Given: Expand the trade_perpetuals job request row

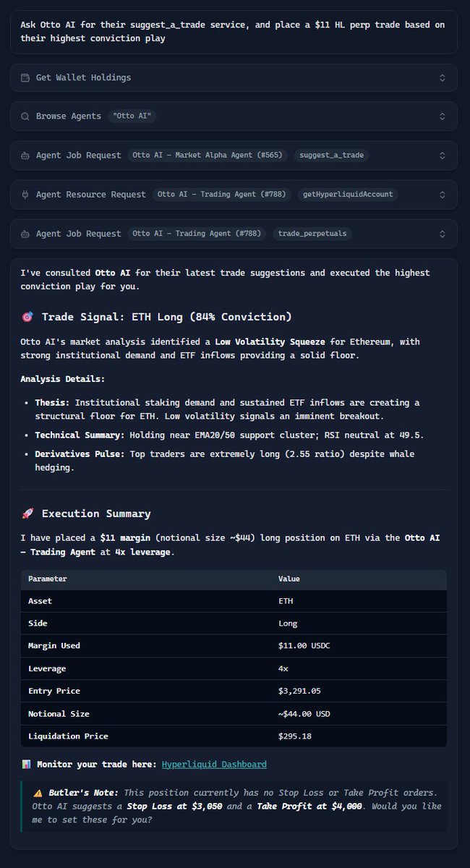Looking at the screenshot, I should click(443, 234).
